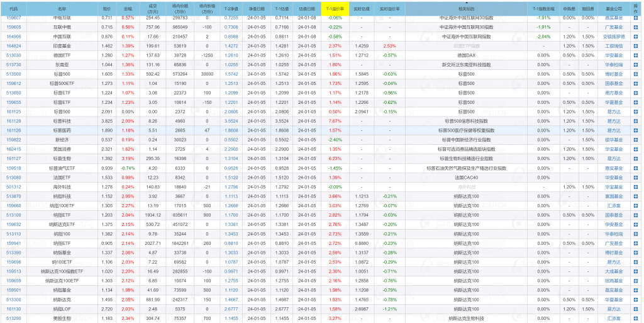644x323 pixels.
Task: Click the 成交(万元) column header
Action: [x=153, y=9]
